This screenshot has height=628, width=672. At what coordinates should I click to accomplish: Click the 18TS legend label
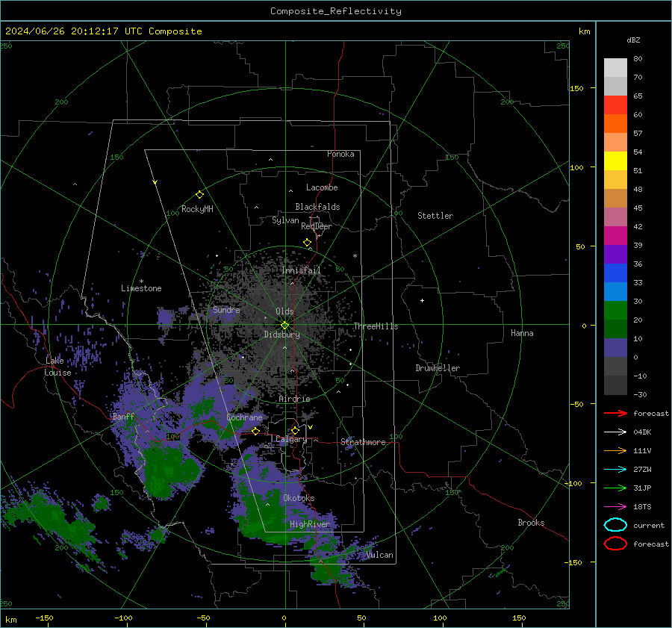(642, 507)
